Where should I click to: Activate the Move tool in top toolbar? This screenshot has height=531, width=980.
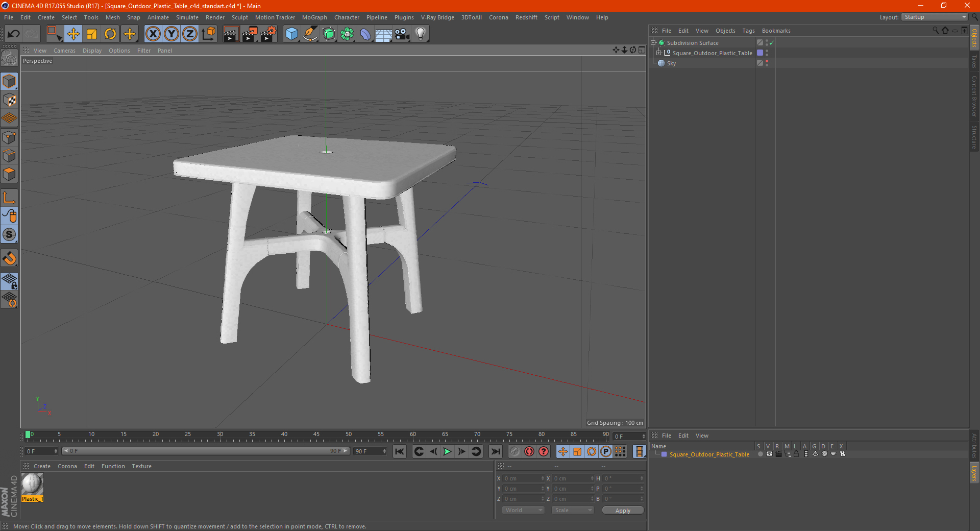point(73,34)
